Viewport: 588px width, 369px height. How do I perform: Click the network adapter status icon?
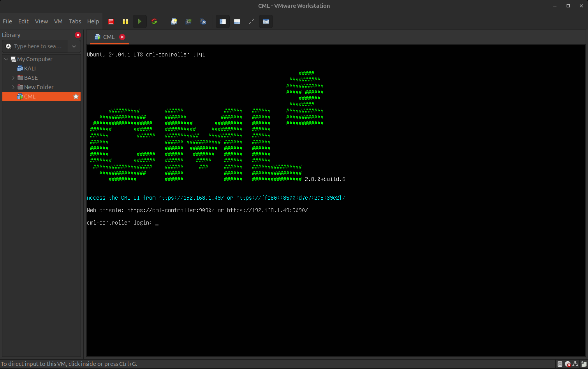[x=575, y=364]
